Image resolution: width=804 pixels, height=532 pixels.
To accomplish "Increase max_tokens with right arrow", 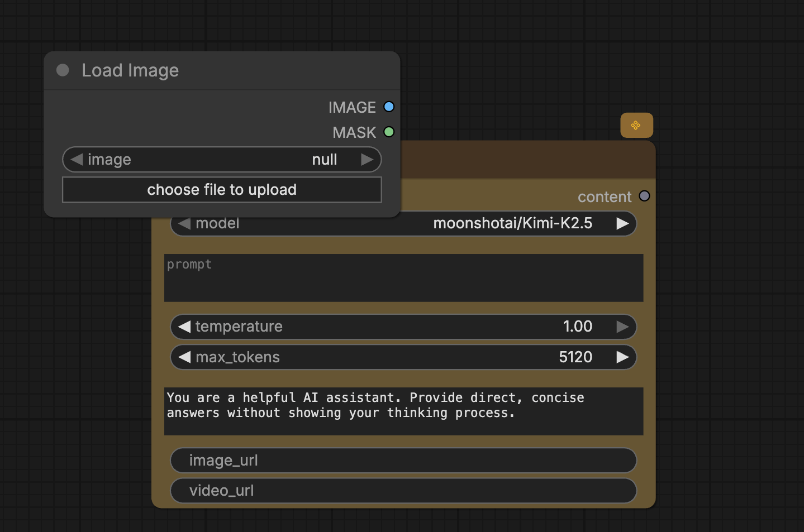I will 622,357.
